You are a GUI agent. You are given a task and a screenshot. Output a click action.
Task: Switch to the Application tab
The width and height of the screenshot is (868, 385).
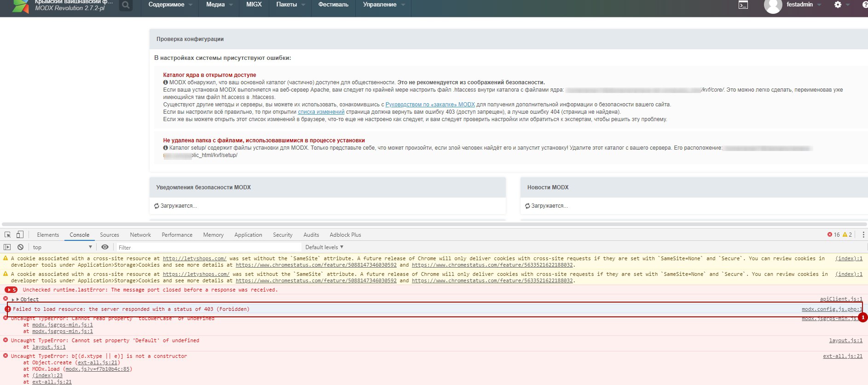click(x=248, y=235)
